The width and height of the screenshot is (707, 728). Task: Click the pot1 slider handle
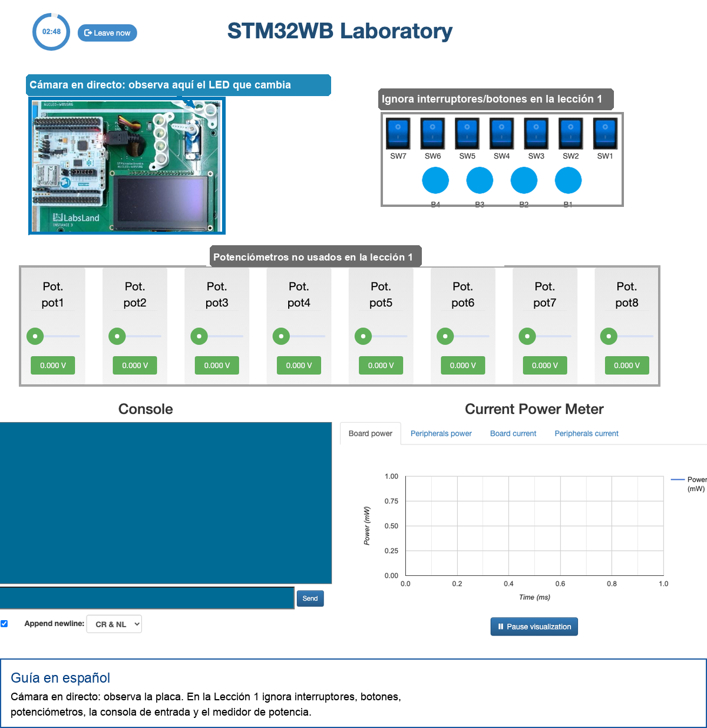coord(35,337)
